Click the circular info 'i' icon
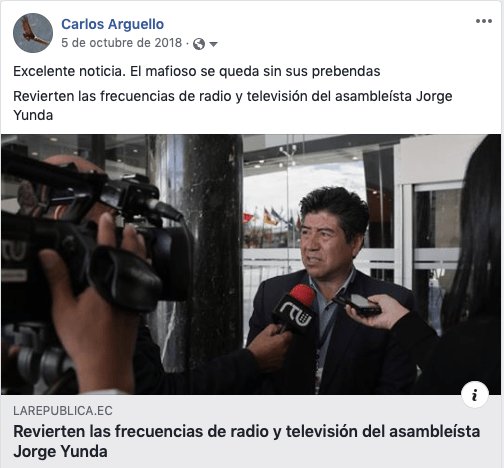This screenshot has width=504, height=468. click(x=475, y=395)
